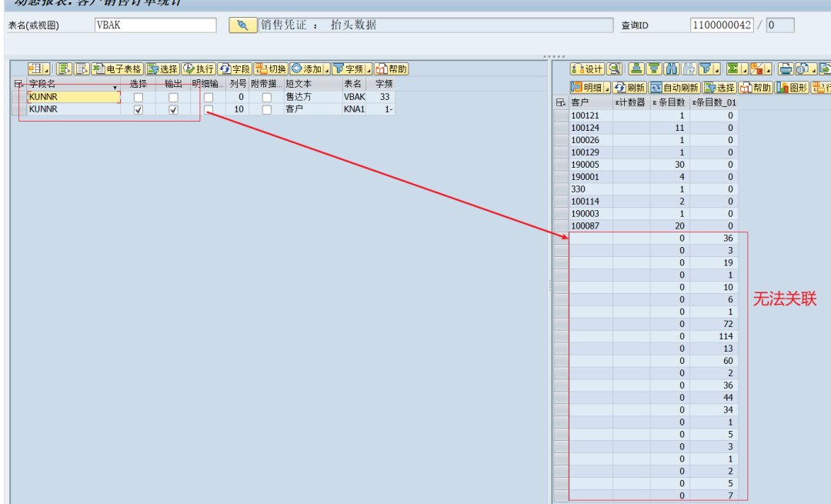This screenshot has height=504, width=831.
Task: Click the first green execute-list icon
Action: pyautogui.click(x=64, y=69)
